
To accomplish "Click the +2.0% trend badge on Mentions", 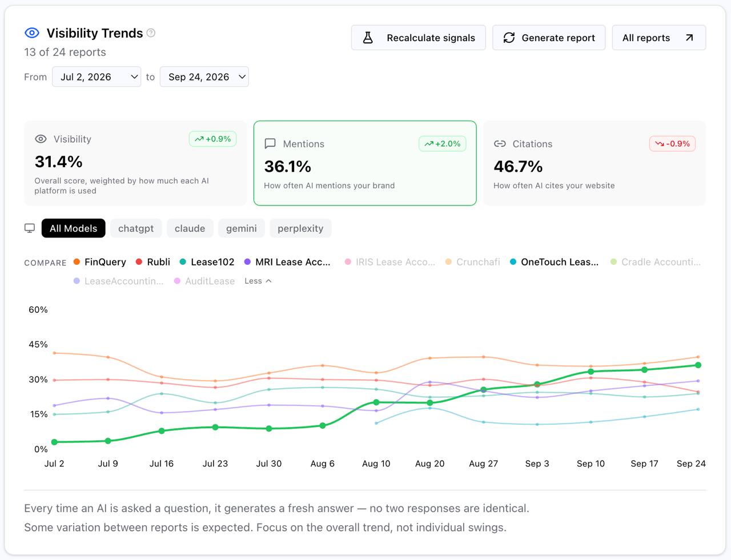I will click(443, 144).
